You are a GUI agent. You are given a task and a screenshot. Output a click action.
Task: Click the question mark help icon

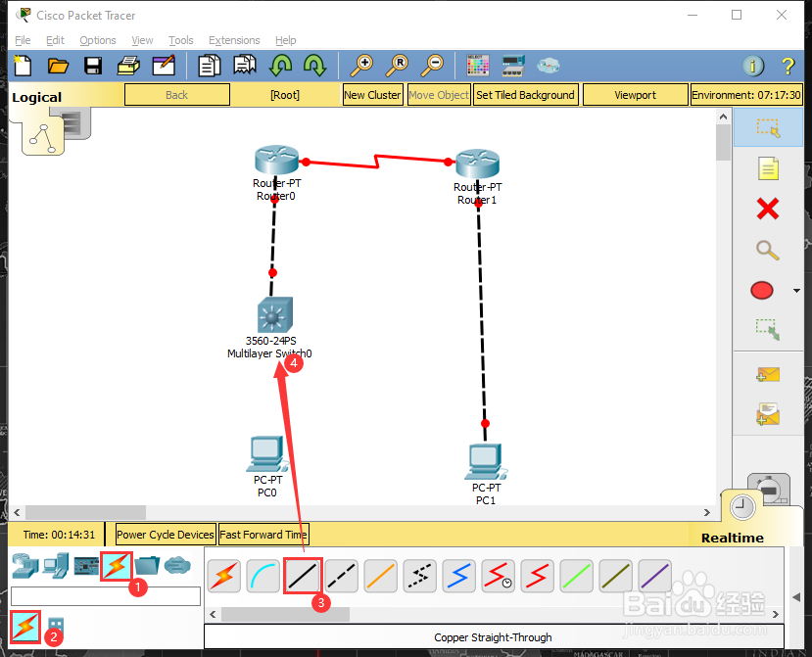[x=788, y=67]
